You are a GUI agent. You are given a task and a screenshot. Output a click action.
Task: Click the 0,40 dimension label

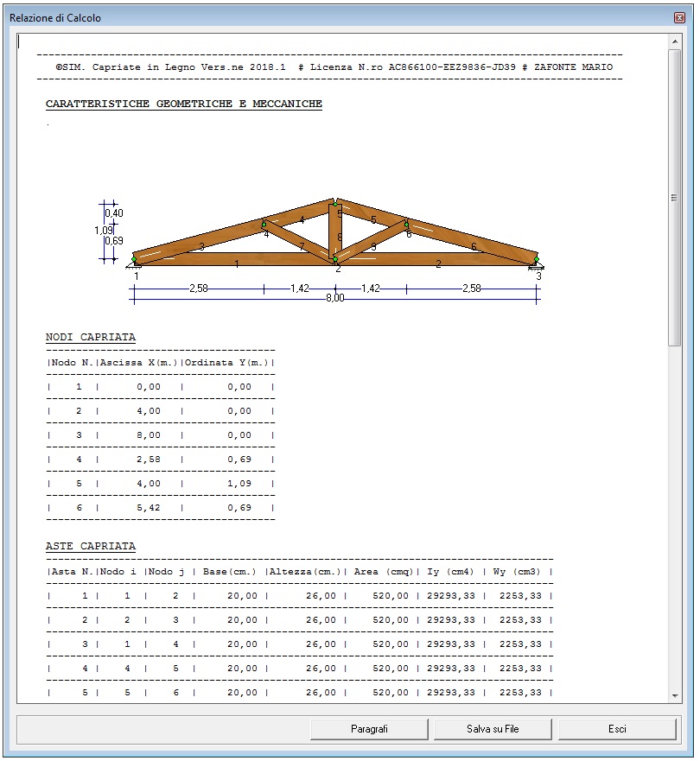point(114,213)
